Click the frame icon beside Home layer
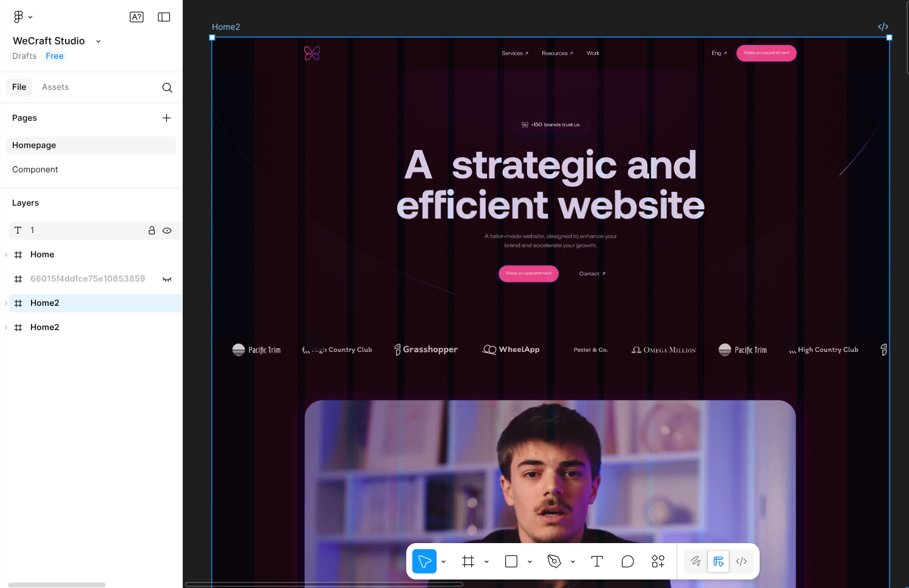Viewport: 909px width, 588px height. (x=18, y=254)
